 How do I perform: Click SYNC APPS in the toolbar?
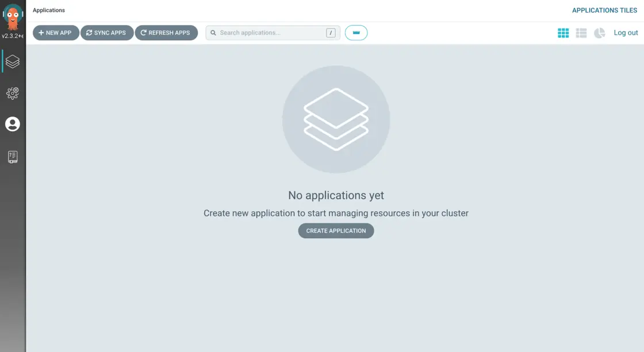tap(106, 33)
